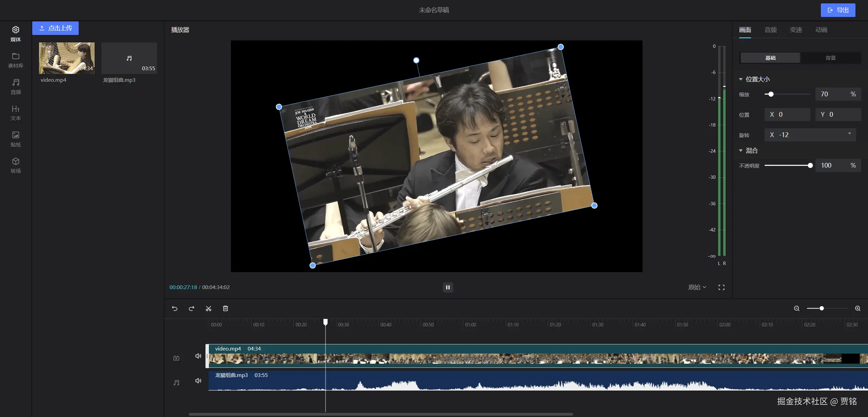
Task: Click the 不透明度 opacity slider handle
Action: [810, 166]
